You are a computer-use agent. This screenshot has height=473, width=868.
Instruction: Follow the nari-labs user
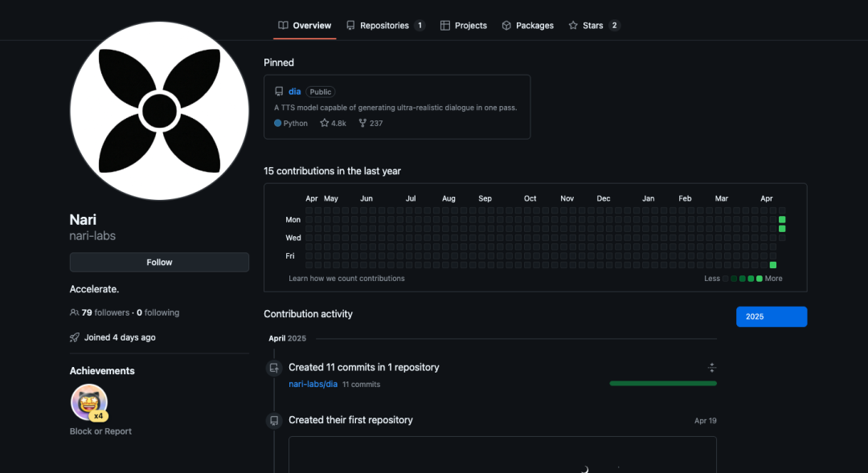[x=159, y=263]
